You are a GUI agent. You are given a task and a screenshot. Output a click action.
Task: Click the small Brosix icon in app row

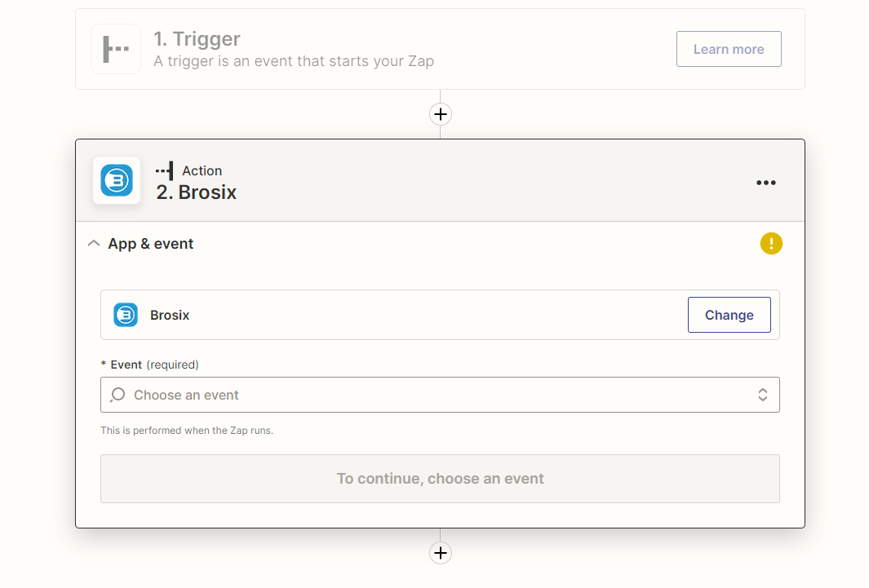126,315
